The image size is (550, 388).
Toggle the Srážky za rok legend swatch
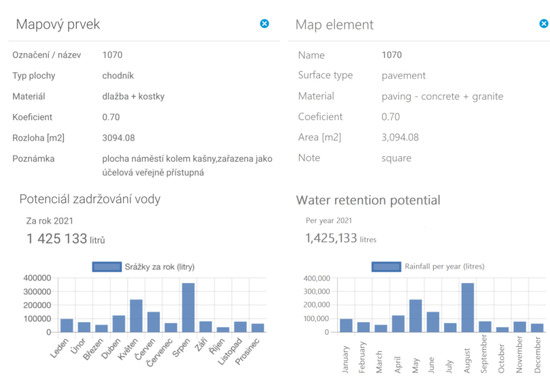pos(107,267)
